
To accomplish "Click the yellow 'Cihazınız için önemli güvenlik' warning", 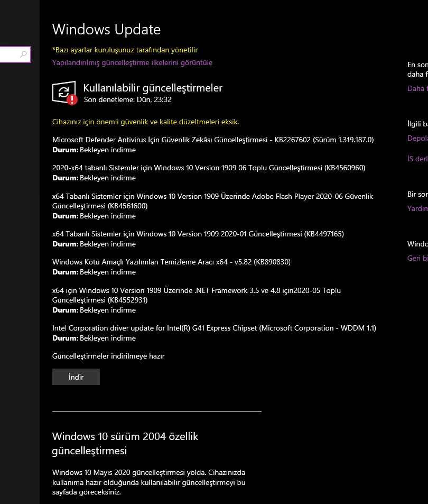I will click(x=145, y=122).
